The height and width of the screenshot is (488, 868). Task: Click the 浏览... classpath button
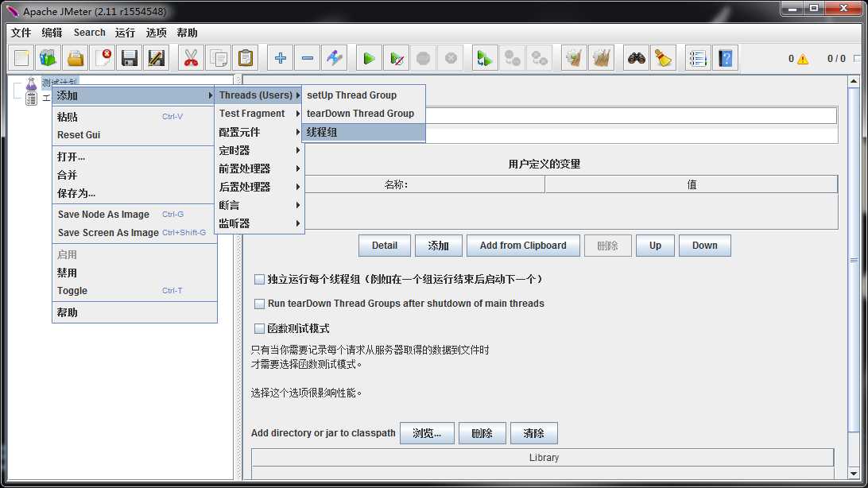point(427,433)
